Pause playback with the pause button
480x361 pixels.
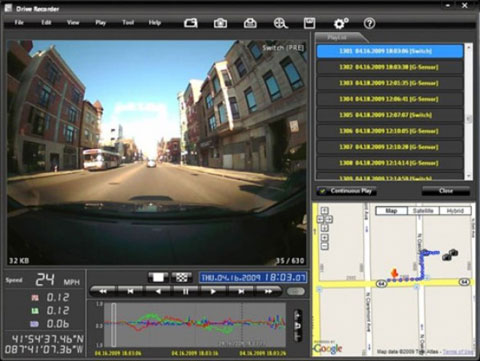click(186, 291)
